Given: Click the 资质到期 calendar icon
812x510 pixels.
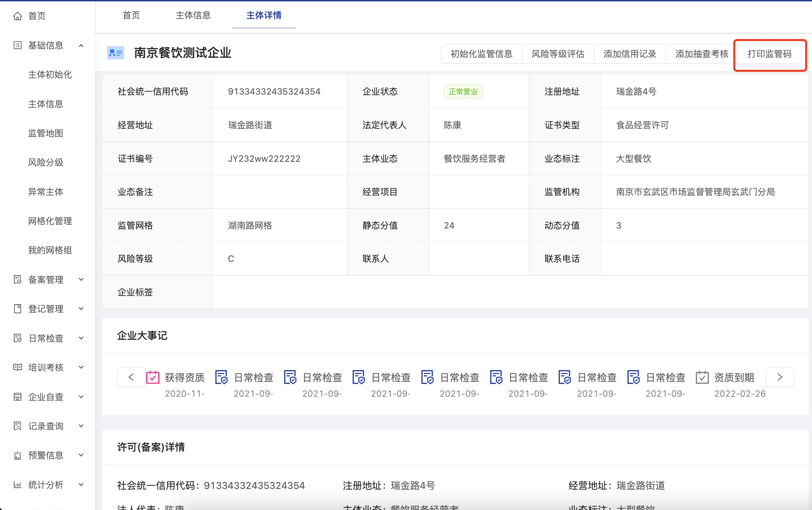Looking at the screenshot, I should pos(702,377).
